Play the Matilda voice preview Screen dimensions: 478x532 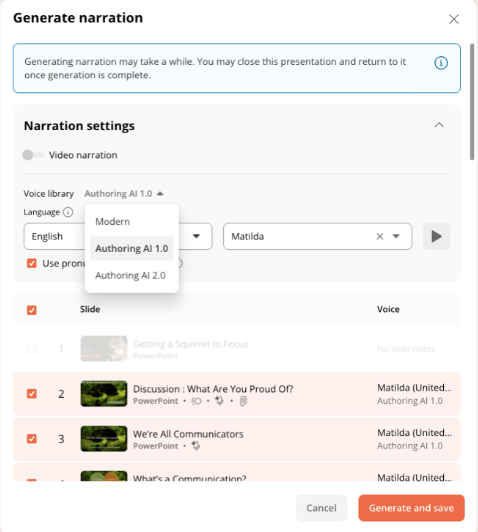point(436,236)
